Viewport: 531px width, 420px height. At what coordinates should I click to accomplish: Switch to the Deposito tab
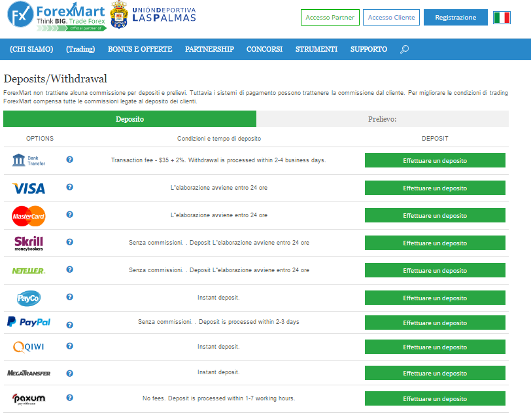pyautogui.click(x=129, y=119)
